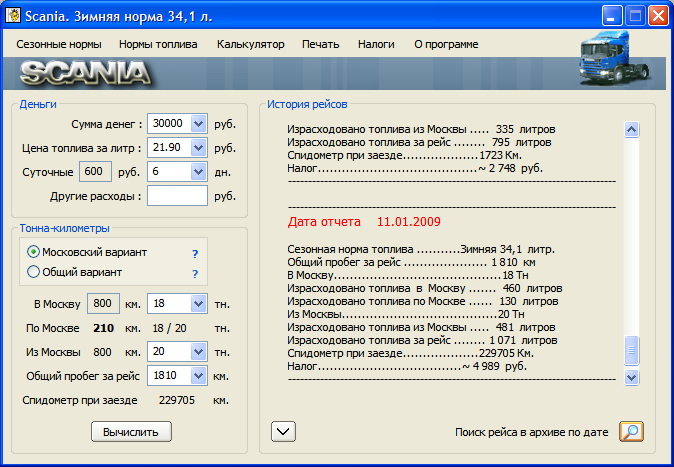Click the blue Scania truck image

[614, 59]
